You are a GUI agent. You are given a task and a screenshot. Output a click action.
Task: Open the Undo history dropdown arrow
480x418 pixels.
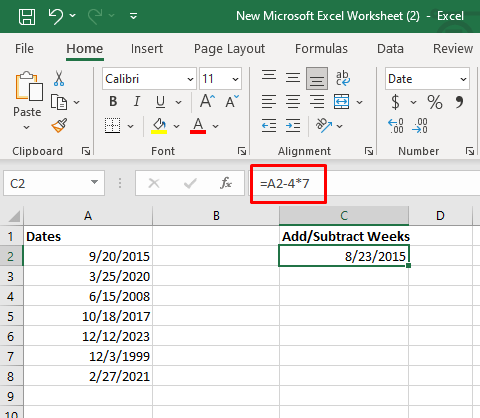click(73, 15)
